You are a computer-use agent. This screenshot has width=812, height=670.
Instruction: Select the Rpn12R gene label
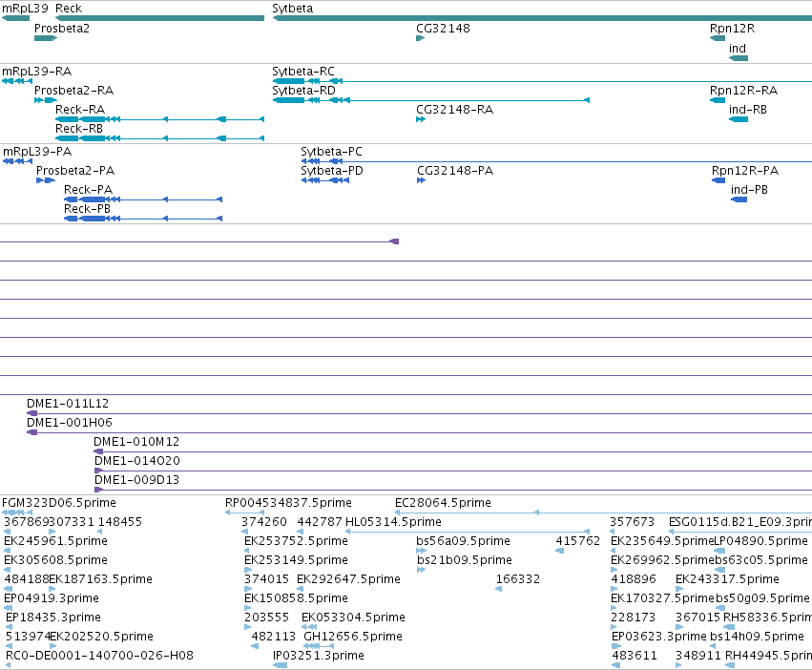point(732,29)
